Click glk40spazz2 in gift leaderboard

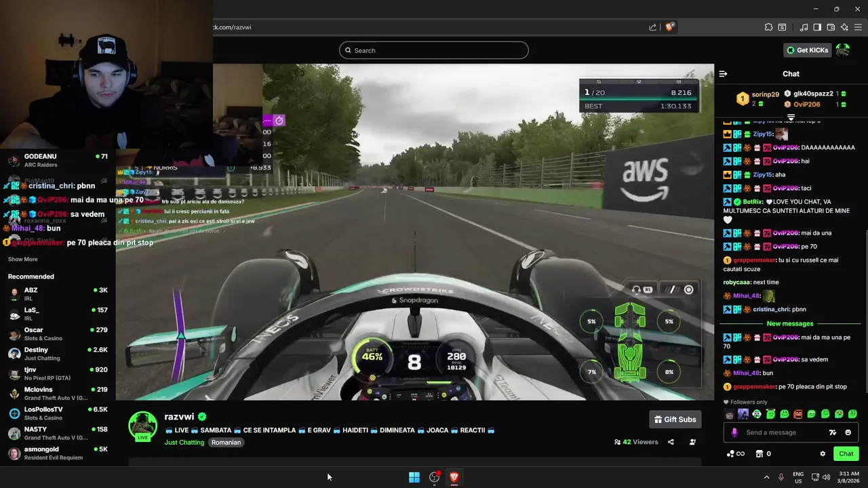[813, 94]
